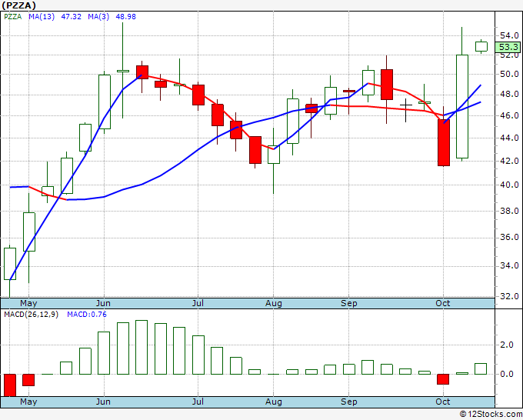Click the current price tag 53.3

tap(508, 47)
